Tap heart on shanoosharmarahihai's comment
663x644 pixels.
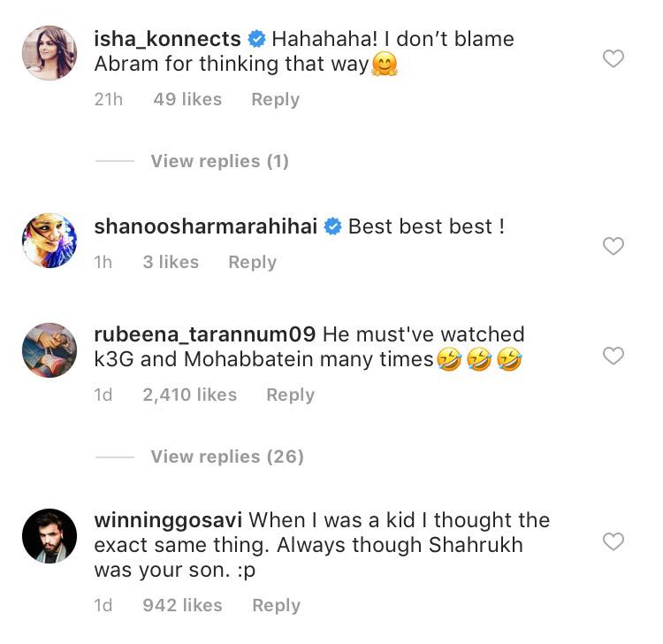(613, 247)
